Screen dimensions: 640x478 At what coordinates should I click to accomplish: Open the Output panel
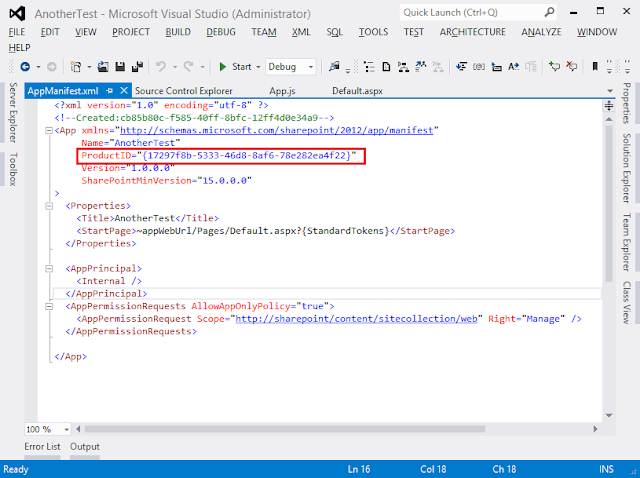click(x=84, y=447)
